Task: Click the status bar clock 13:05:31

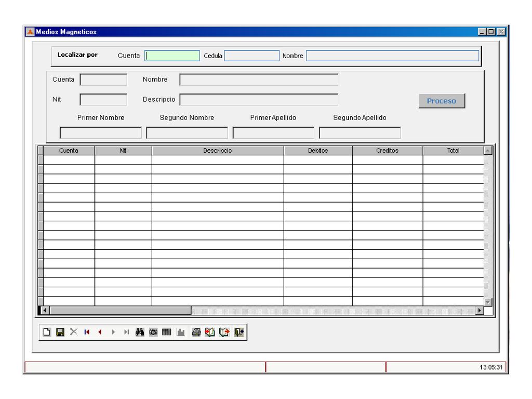Action: tap(490, 367)
